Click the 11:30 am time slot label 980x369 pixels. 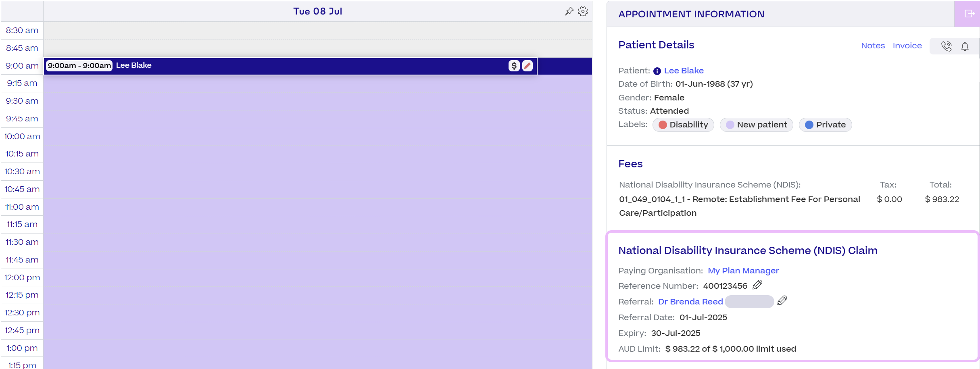(x=22, y=242)
